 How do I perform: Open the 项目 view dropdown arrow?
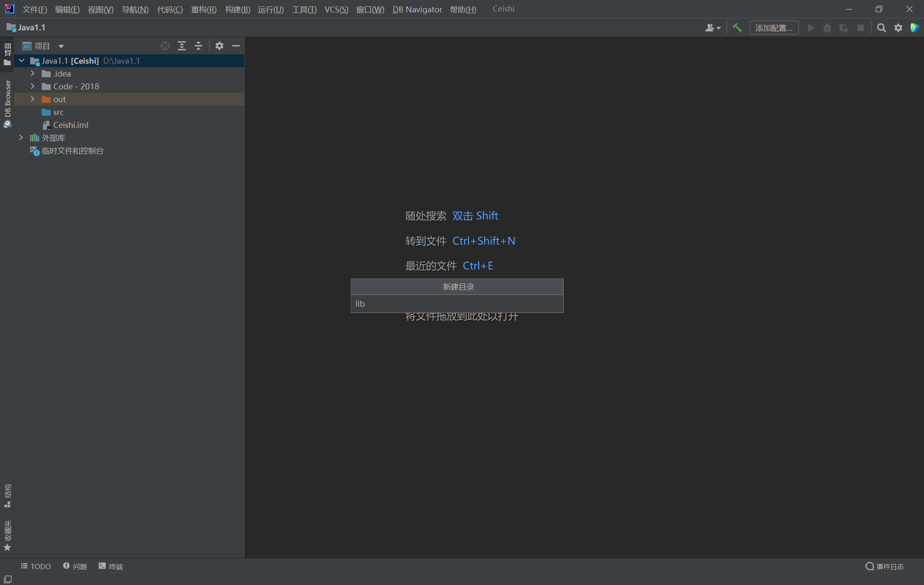point(61,46)
